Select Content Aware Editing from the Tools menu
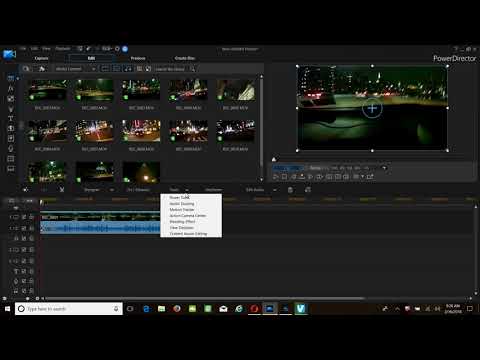The width and height of the screenshot is (480, 360). 191,234
